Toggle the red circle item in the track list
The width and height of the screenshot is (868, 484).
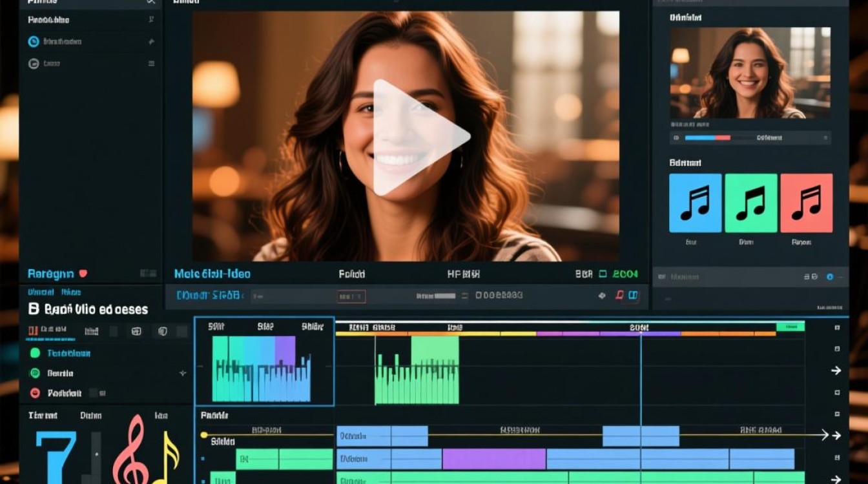35,392
